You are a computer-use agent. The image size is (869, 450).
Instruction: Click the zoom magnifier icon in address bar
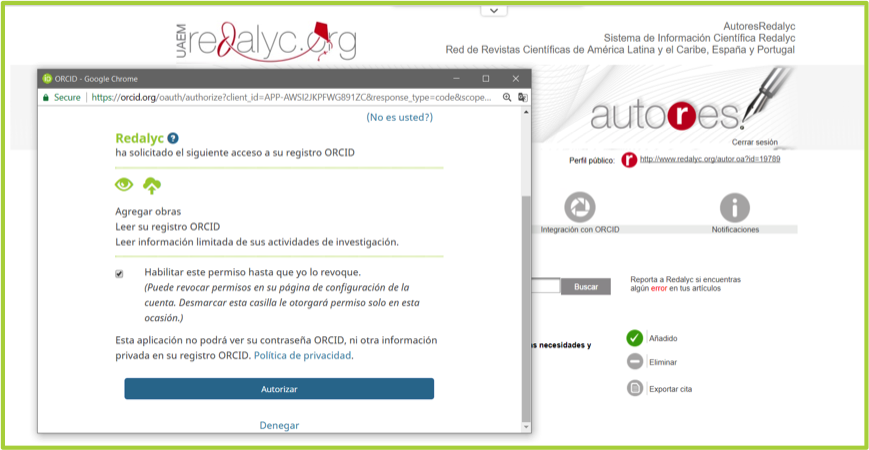507,98
